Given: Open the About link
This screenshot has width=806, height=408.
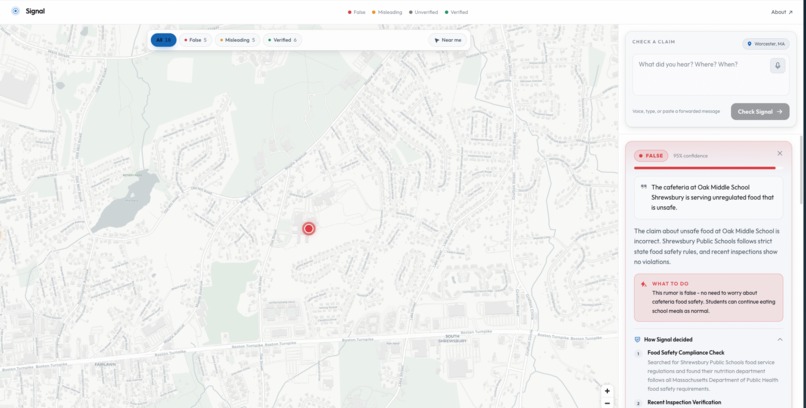Looking at the screenshot, I should [781, 12].
